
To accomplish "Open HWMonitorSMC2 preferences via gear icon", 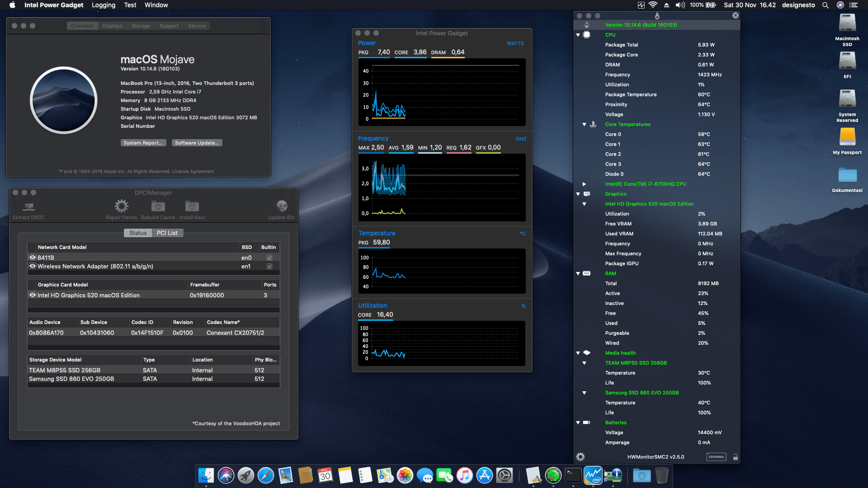I will [x=580, y=457].
